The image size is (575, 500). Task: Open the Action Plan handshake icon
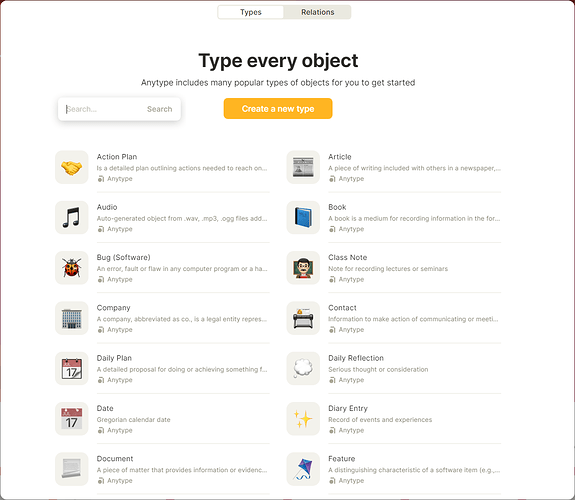pyautogui.click(x=72, y=167)
